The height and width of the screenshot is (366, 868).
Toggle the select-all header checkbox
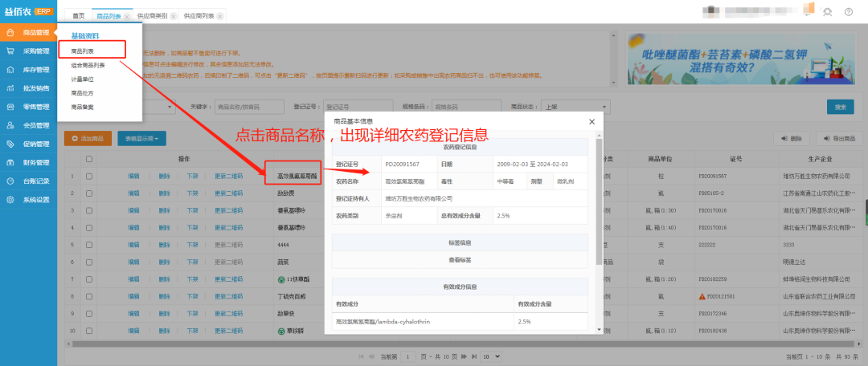[89, 159]
